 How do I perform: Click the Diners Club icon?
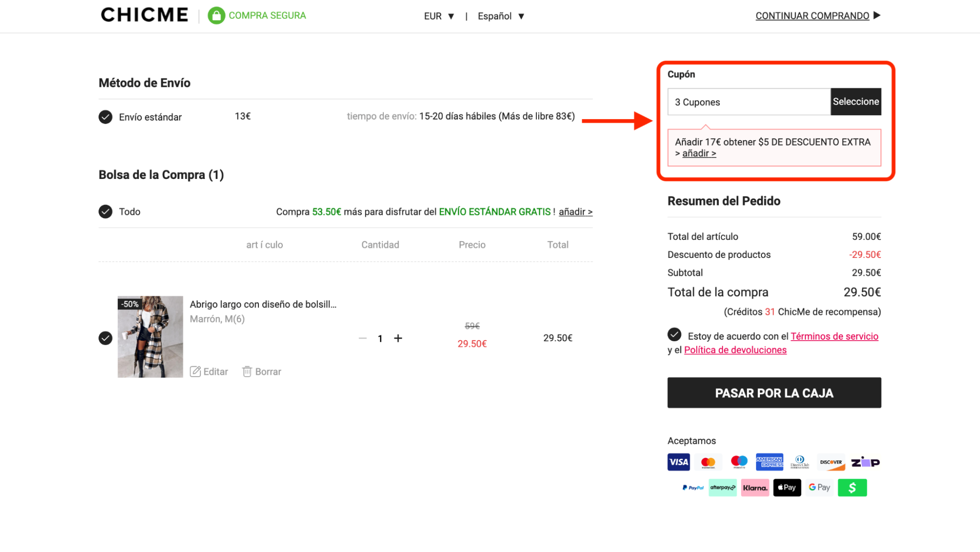[800, 462]
